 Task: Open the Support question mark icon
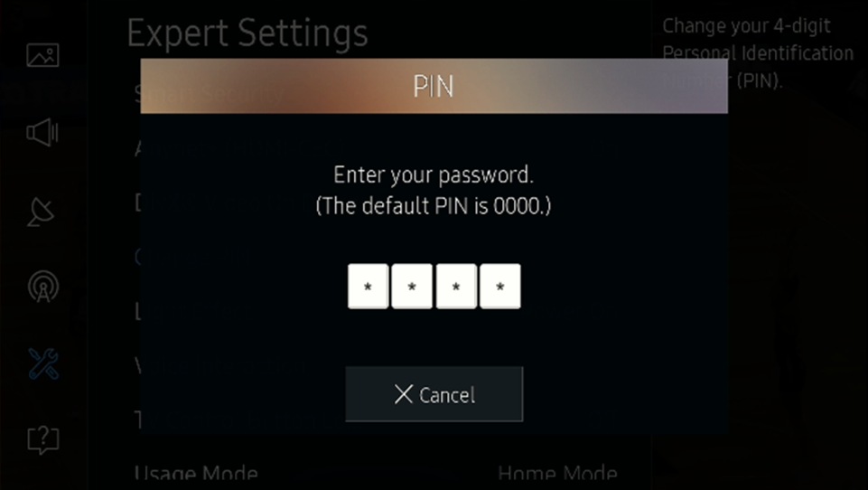click(x=43, y=440)
